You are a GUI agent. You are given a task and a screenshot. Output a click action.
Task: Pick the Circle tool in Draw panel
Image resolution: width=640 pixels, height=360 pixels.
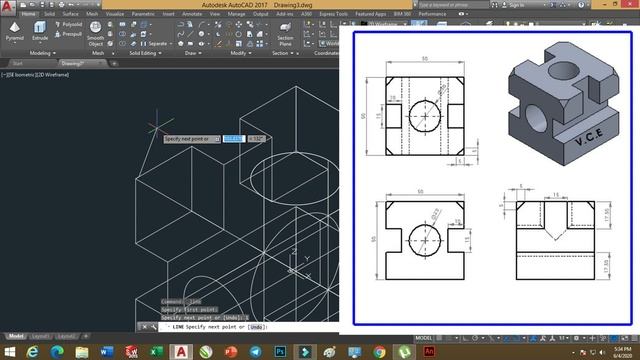[201, 34]
